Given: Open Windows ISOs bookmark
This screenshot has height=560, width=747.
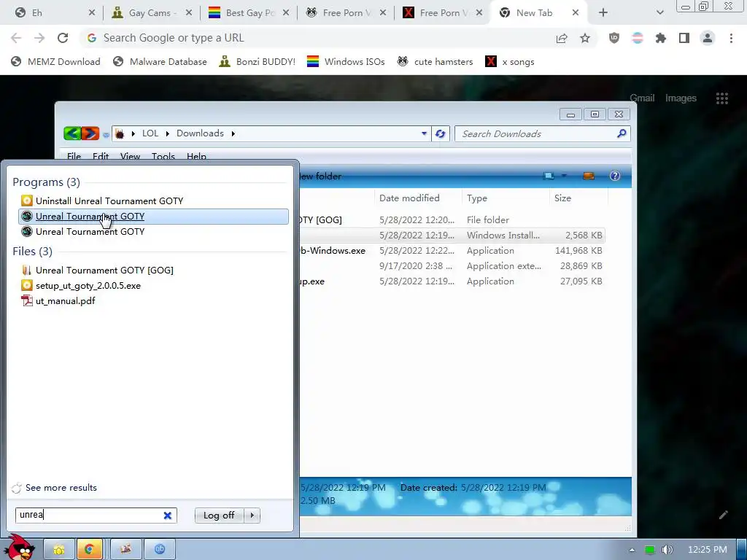Looking at the screenshot, I should tap(346, 61).
